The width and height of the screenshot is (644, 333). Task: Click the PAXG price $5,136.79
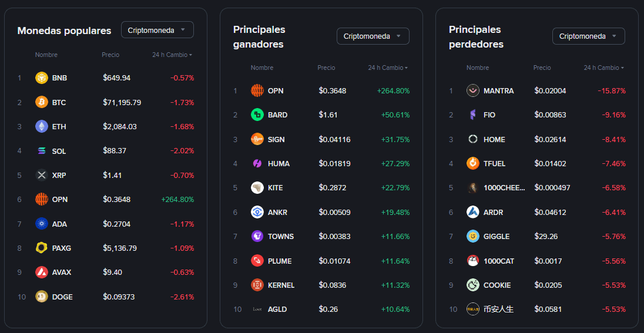(x=120, y=248)
